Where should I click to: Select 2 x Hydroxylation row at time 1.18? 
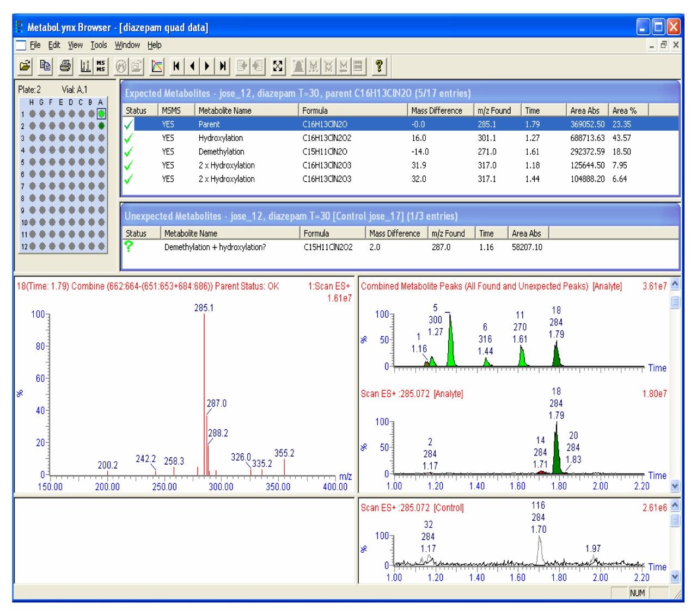[x=400, y=165]
